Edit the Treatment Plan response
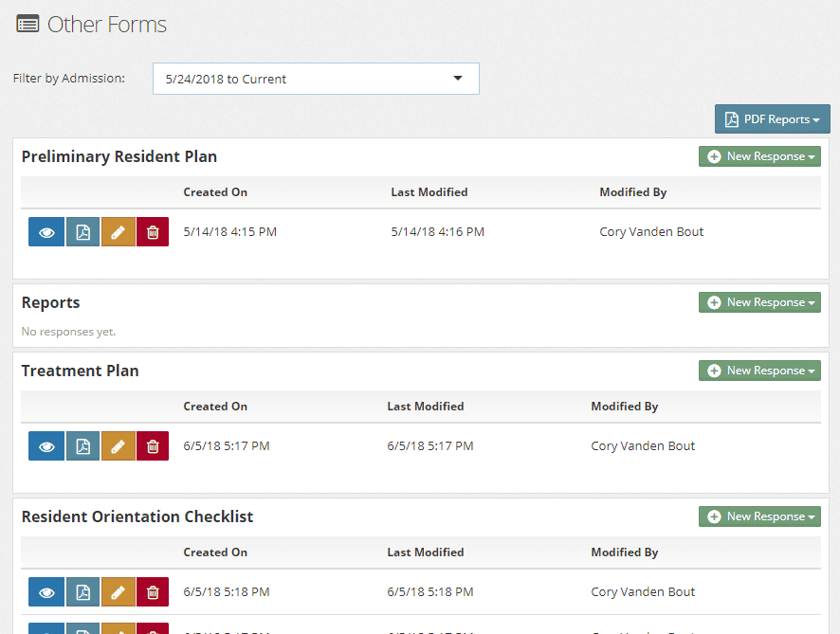 118,446
